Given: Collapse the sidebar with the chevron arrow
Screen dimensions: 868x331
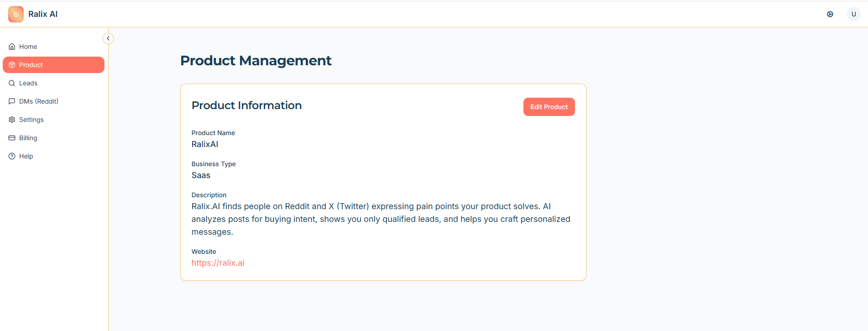Looking at the screenshot, I should coord(108,38).
